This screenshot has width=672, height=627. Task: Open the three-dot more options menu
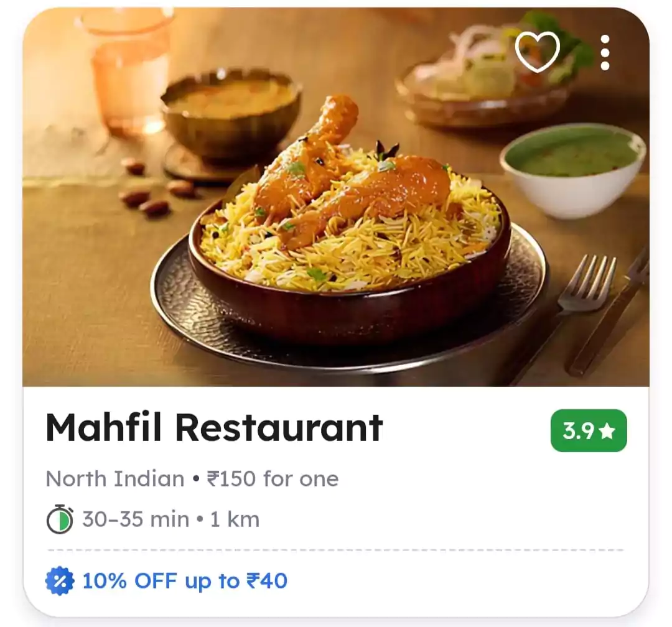click(x=605, y=52)
